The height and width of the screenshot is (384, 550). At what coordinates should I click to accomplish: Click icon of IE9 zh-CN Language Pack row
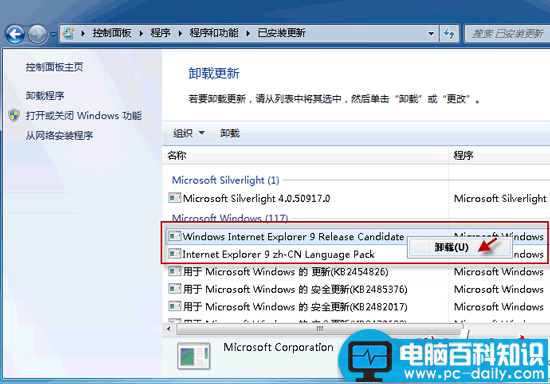pos(175,254)
